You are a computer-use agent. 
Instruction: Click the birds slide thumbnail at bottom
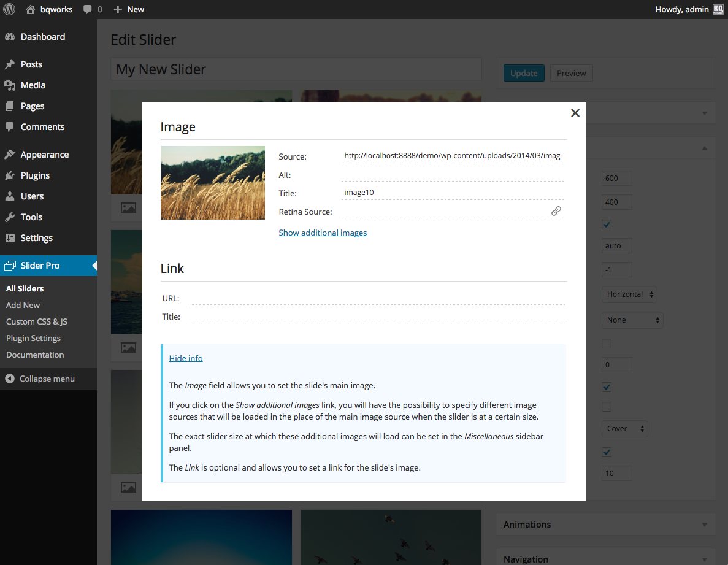391,537
